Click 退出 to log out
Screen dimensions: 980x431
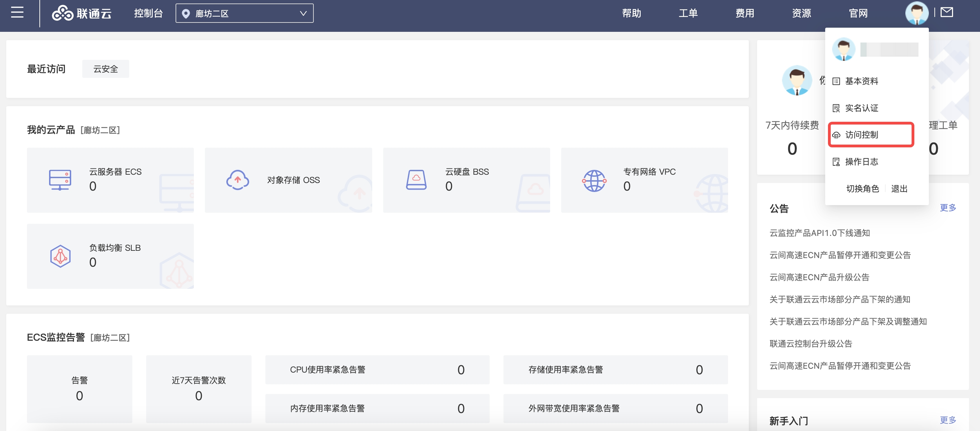tap(899, 189)
